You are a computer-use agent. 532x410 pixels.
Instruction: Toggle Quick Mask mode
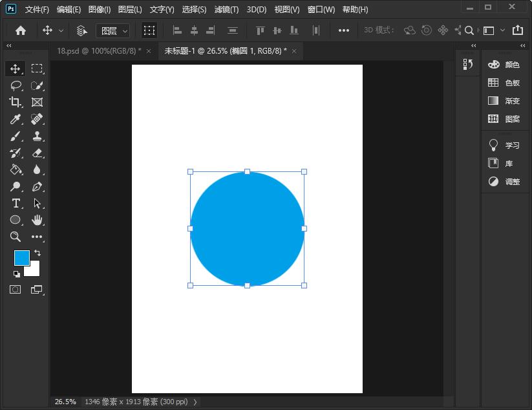click(x=16, y=290)
